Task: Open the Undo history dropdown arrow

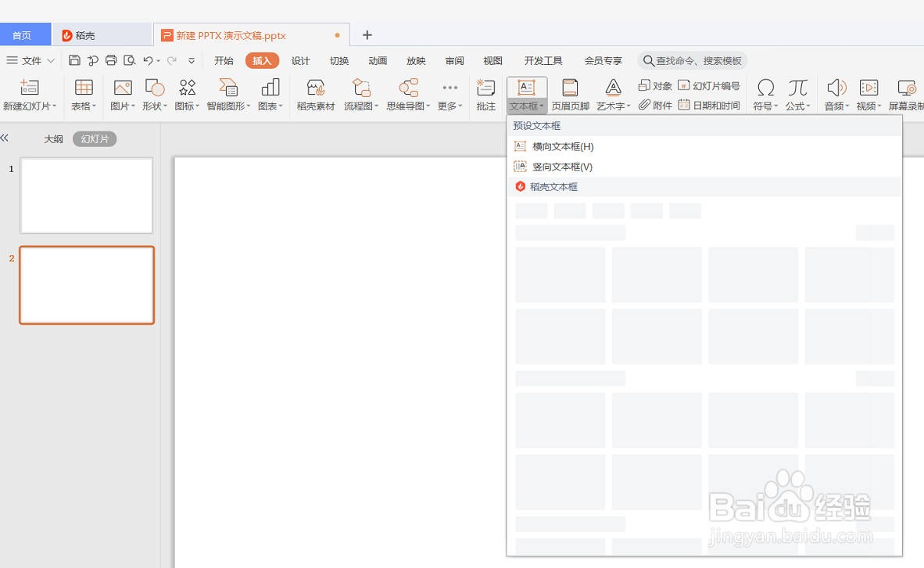Action: pos(159,61)
